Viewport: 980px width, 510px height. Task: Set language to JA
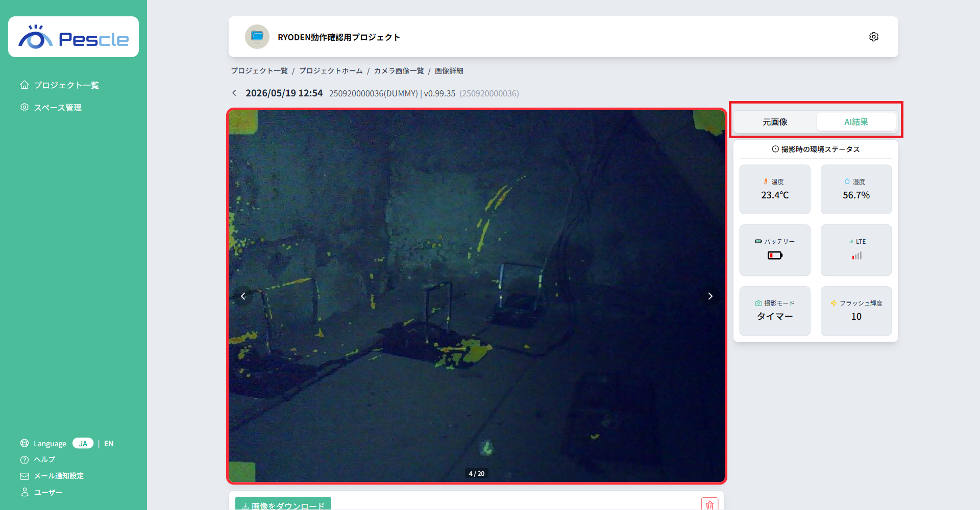pos(83,443)
